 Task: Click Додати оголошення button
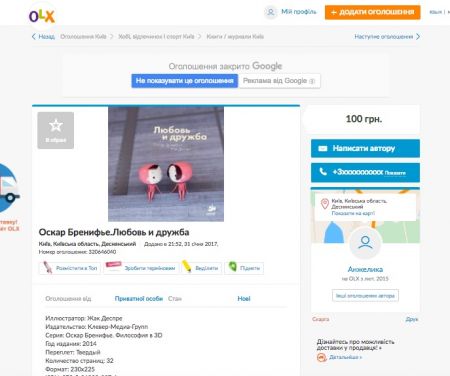point(372,12)
